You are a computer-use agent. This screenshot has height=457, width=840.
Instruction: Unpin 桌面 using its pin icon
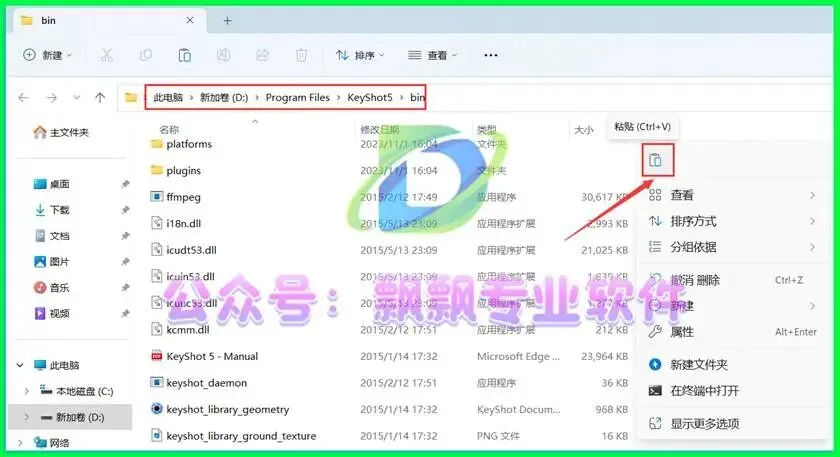pyautogui.click(x=125, y=184)
